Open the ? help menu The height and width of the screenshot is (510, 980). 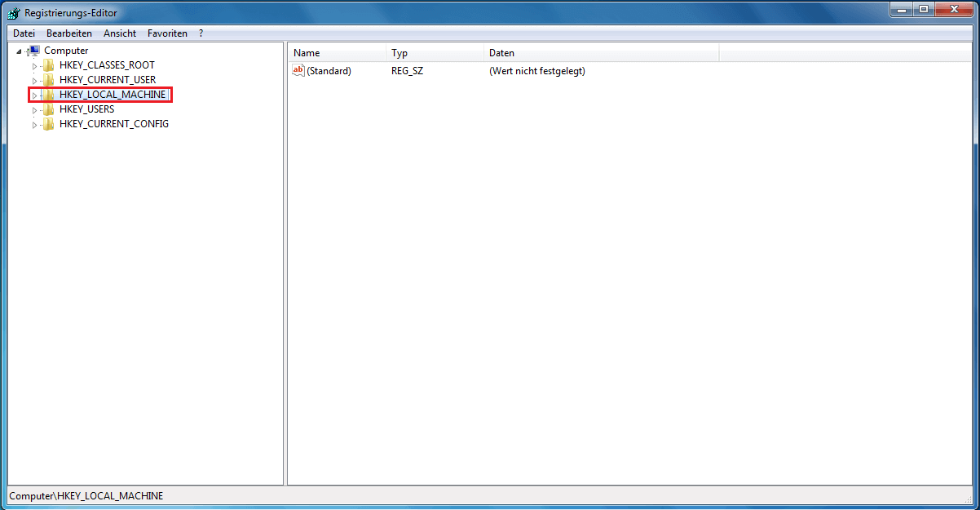coord(201,33)
